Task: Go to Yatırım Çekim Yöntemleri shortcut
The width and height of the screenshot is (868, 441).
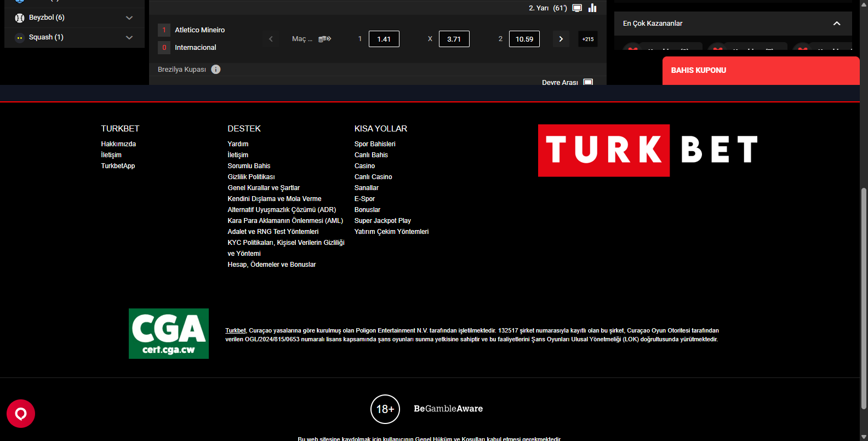Action: [391, 232]
